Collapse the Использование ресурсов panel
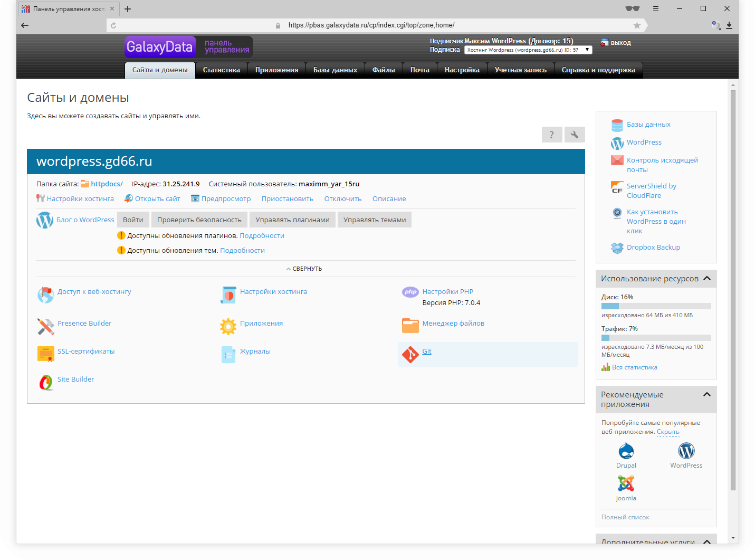The height and width of the screenshot is (560, 755). [x=707, y=278]
